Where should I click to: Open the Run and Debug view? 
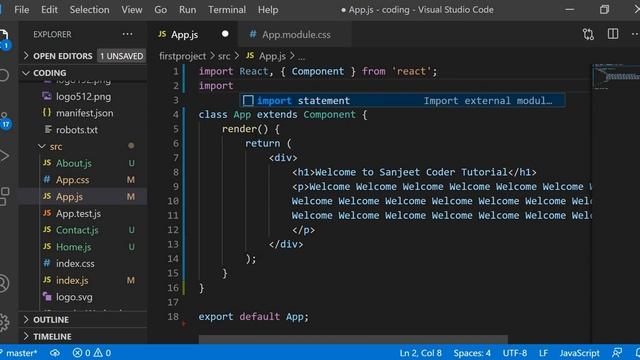coord(4,156)
